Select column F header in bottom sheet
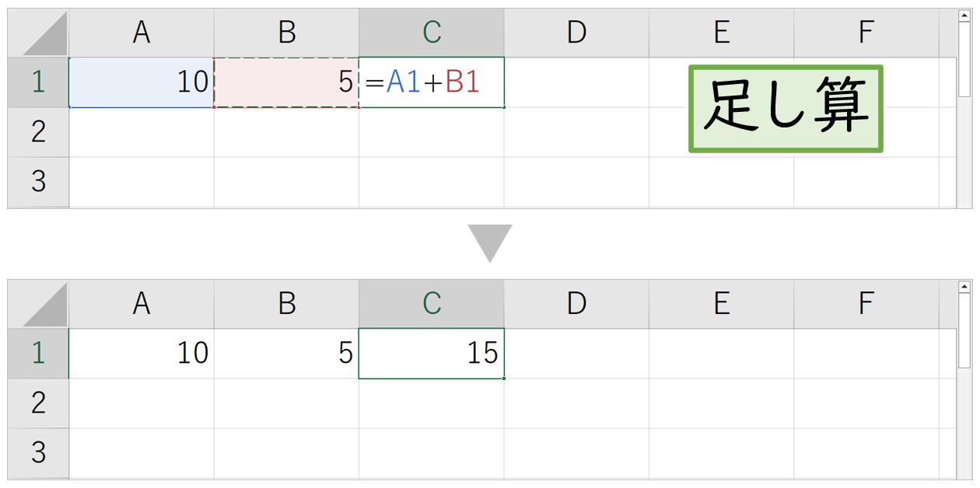 pos(866,304)
